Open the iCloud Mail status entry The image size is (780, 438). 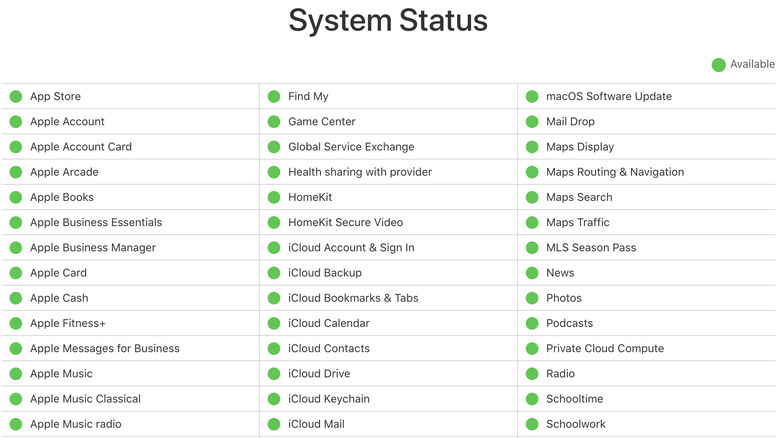pos(316,424)
